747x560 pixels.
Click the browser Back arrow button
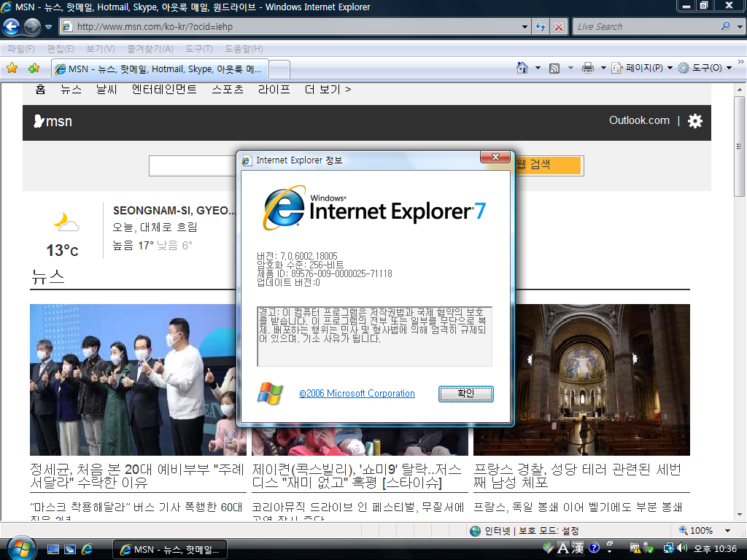click(x=12, y=27)
